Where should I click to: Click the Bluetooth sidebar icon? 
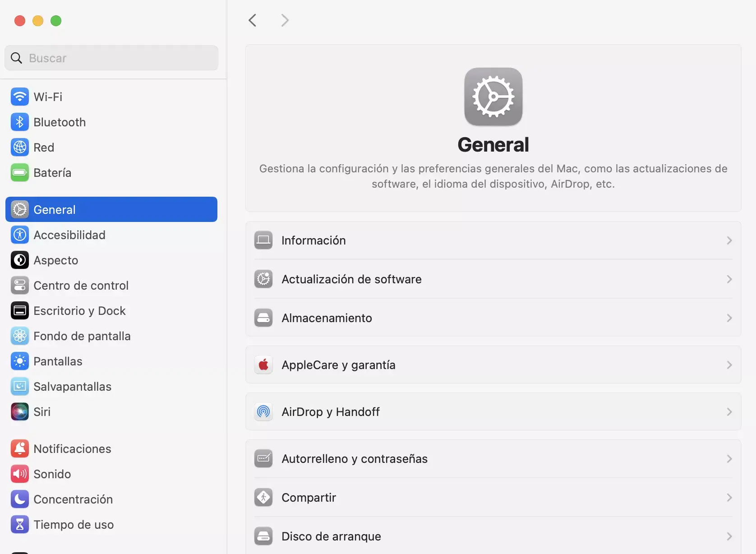coord(20,122)
